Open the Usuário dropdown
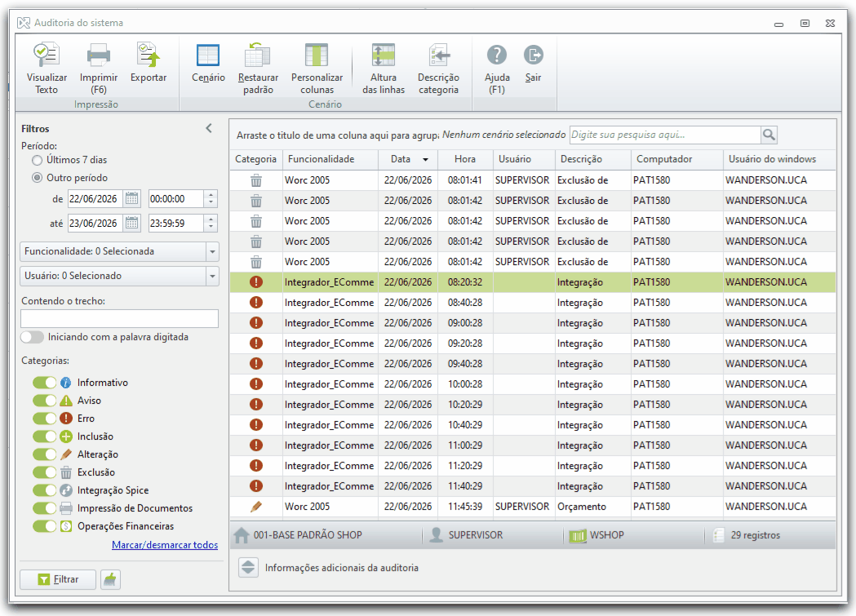This screenshot has width=856, height=616. pyautogui.click(x=212, y=276)
